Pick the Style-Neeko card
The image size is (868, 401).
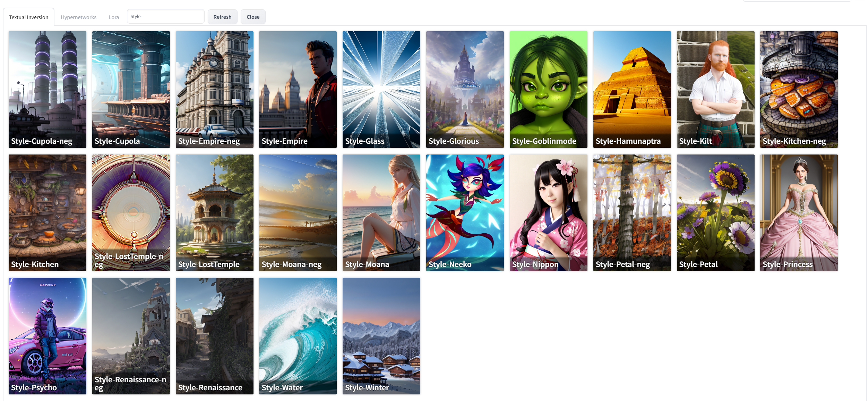click(x=465, y=213)
